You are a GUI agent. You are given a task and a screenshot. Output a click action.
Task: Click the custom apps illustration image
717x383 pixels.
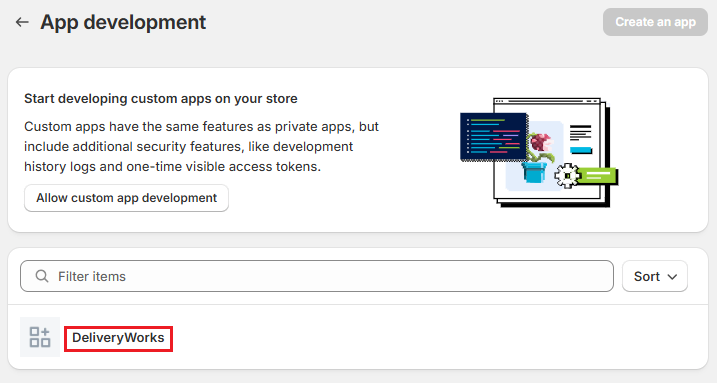(539, 152)
